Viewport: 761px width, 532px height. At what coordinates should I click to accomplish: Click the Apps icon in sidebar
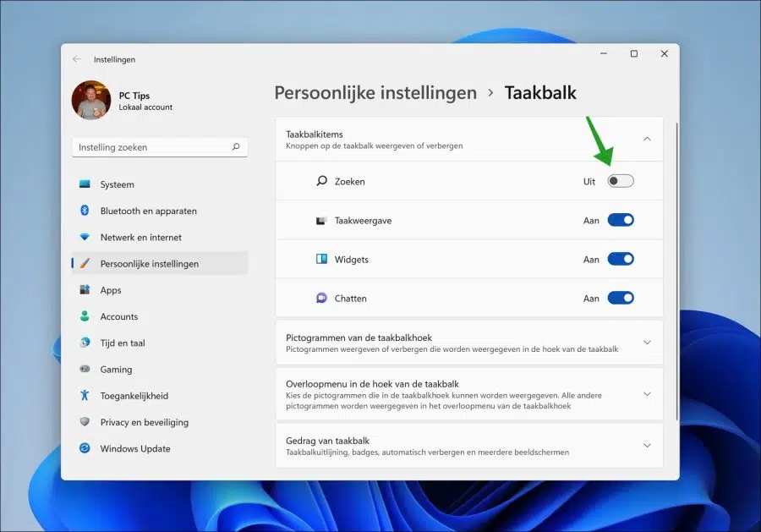point(85,290)
